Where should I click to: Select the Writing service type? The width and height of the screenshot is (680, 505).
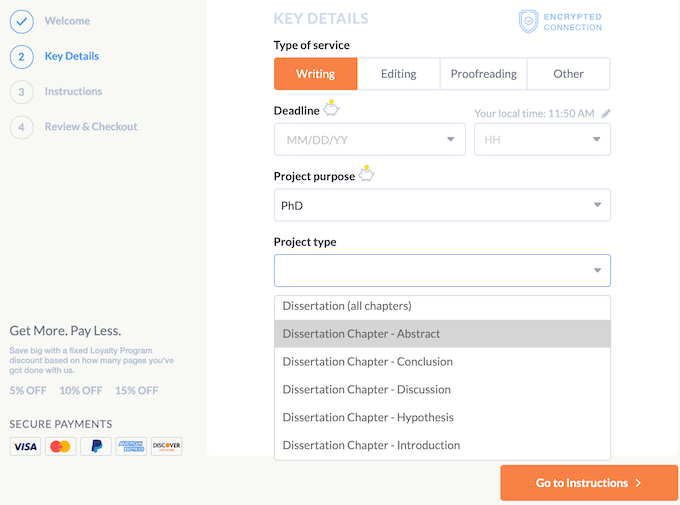315,74
